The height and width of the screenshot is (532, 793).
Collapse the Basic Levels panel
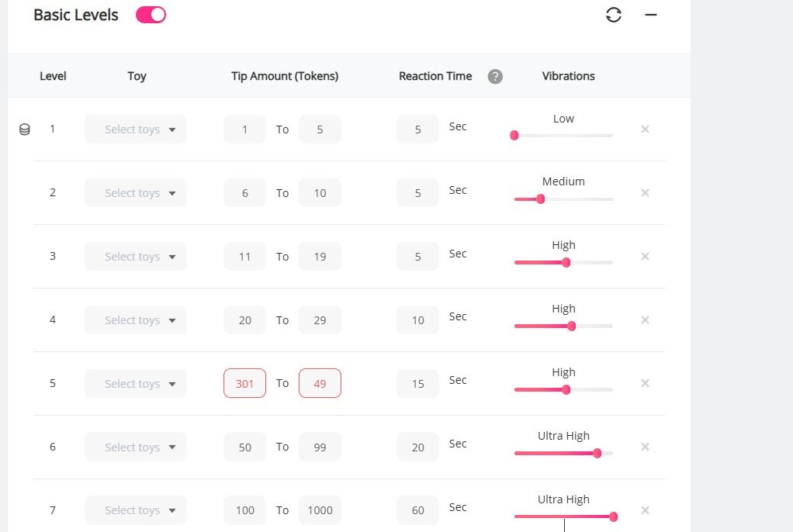pyautogui.click(x=651, y=15)
